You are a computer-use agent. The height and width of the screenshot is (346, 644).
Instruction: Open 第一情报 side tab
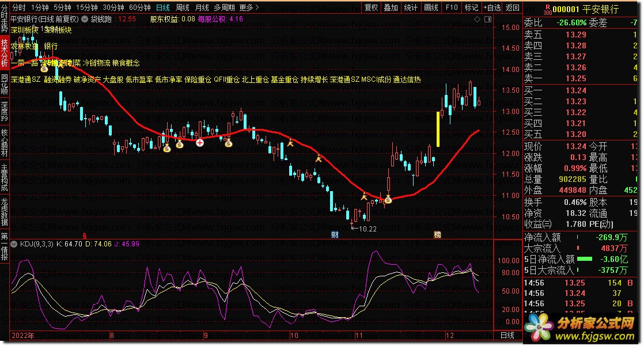click(5, 246)
